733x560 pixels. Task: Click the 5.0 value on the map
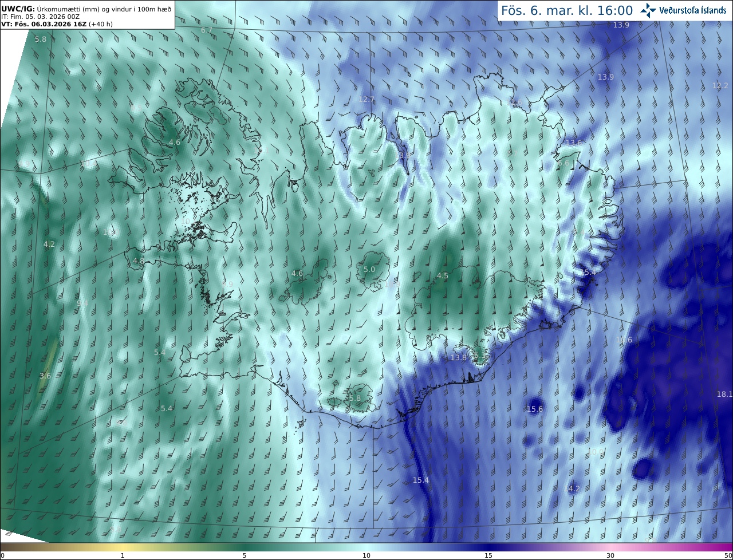[369, 269]
